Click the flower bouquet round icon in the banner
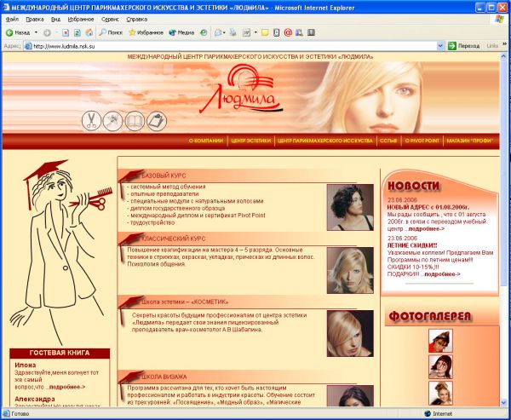The height and width of the screenshot is (420, 511). tap(112, 121)
